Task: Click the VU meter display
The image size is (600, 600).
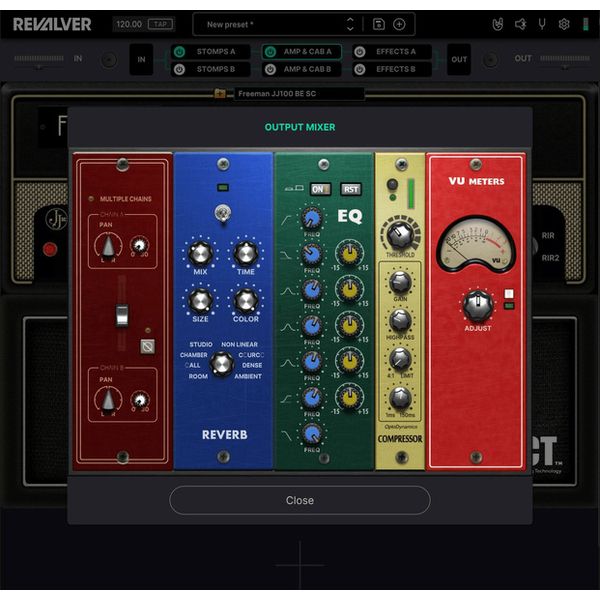Action: click(476, 244)
